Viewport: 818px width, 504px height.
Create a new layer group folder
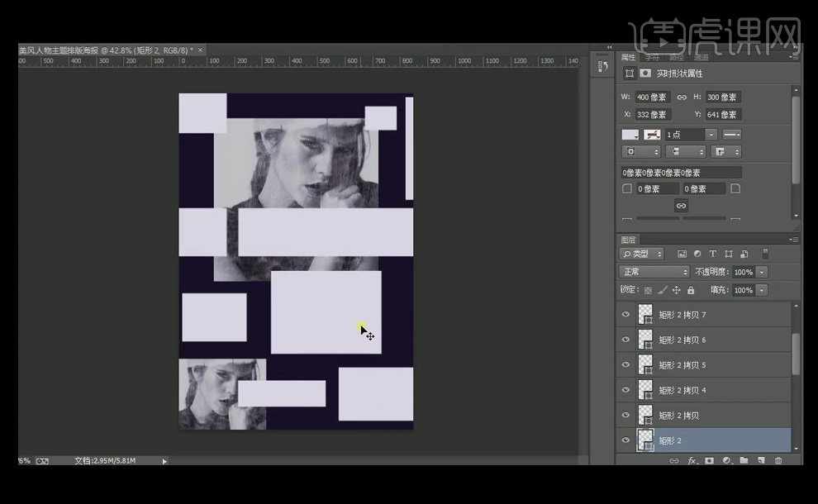pos(744,460)
